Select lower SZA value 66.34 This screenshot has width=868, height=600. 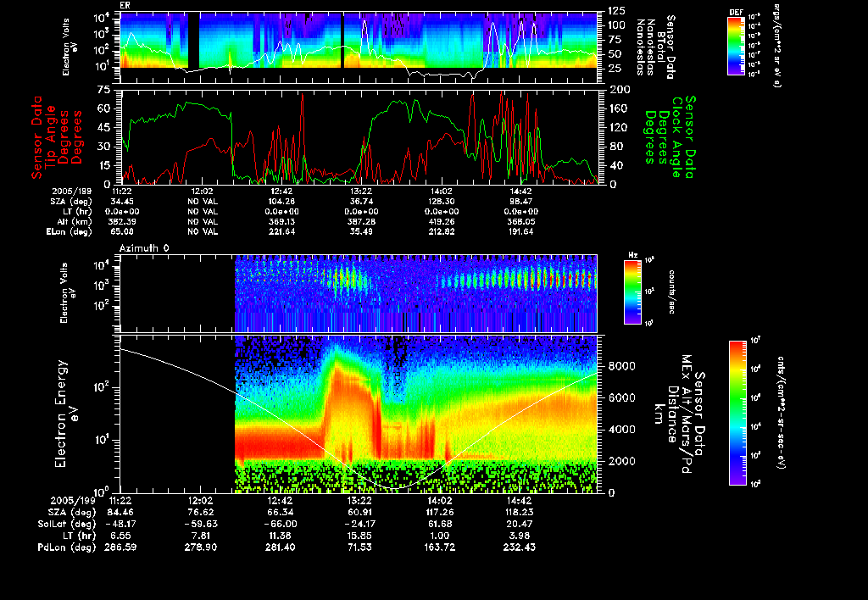(280, 513)
